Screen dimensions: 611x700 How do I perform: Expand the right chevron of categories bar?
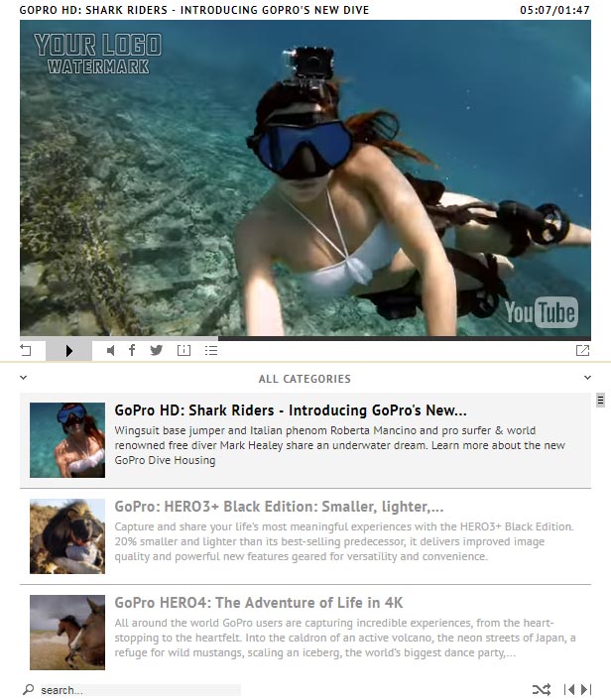coord(587,378)
